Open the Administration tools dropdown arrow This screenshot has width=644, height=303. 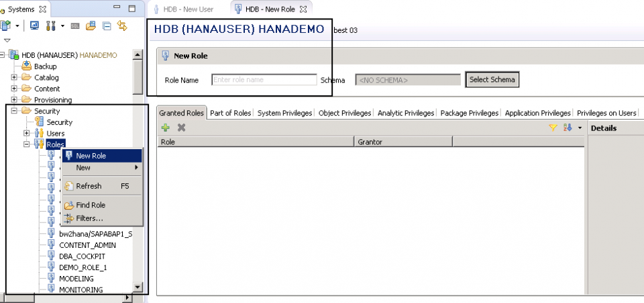(x=62, y=26)
